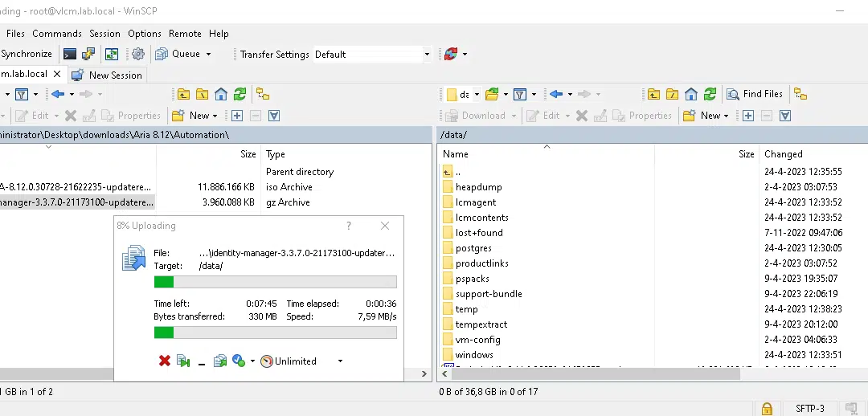Screen dimensions: 868x416
Task: Open Transfer Settings Default combo box
Action: (x=371, y=55)
